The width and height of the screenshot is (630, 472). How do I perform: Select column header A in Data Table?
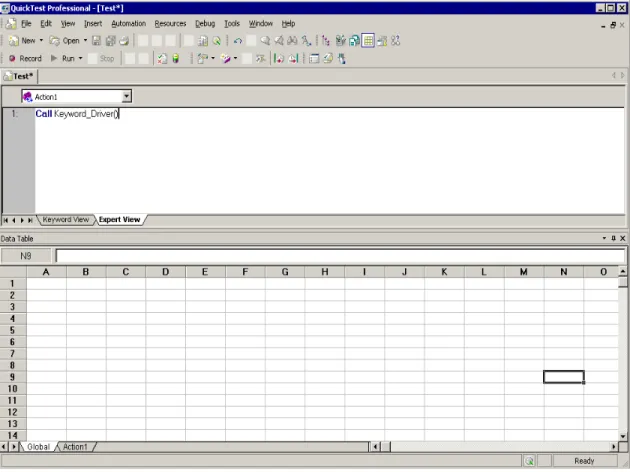click(46, 272)
